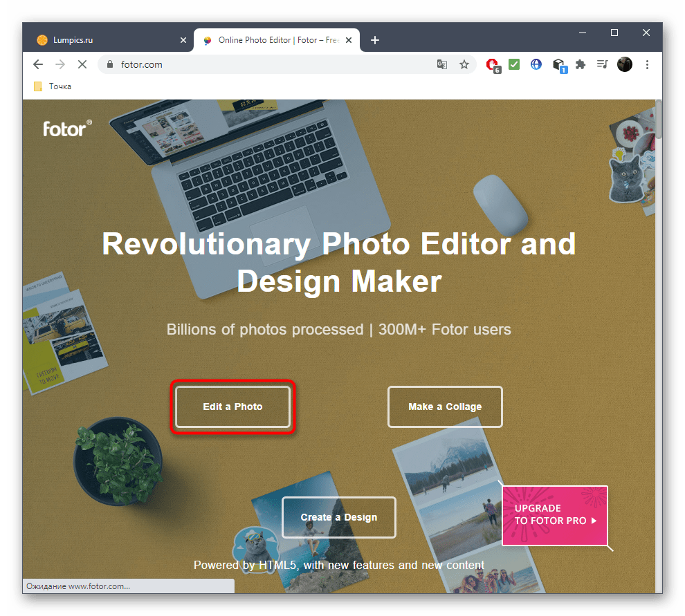
Task: Click the Create a Design button
Action: click(x=339, y=517)
